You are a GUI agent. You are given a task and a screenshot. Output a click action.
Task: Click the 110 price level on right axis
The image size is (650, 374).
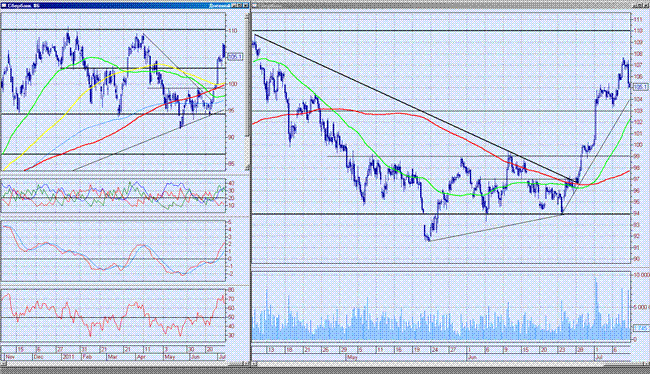638,31
